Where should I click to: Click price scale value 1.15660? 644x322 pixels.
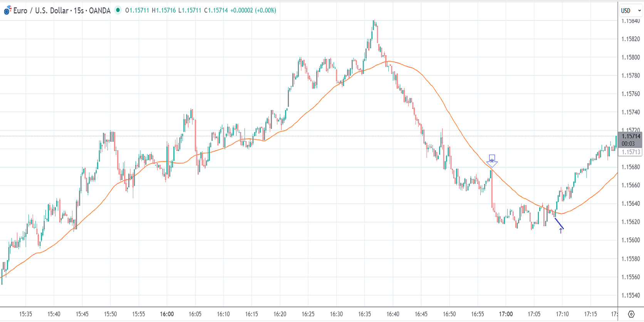click(631, 185)
